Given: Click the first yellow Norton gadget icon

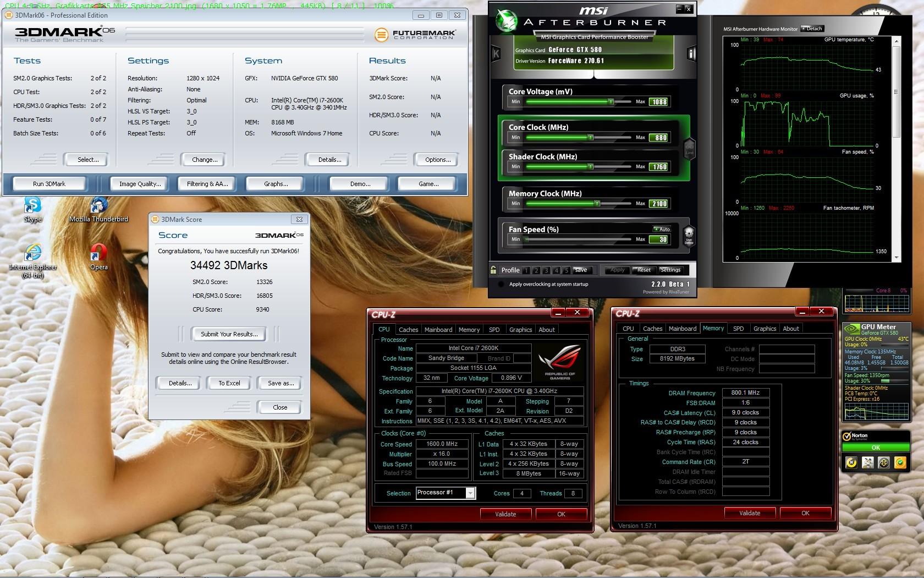Looking at the screenshot, I should click(851, 462).
